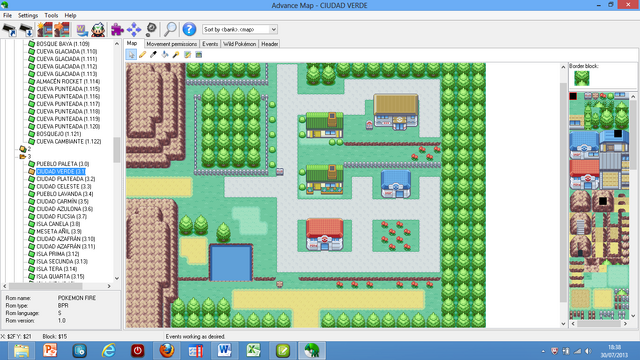The width and height of the screenshot is (640, 360).
Task: Select the pencil draw tool
Action: tap(142, 55)
